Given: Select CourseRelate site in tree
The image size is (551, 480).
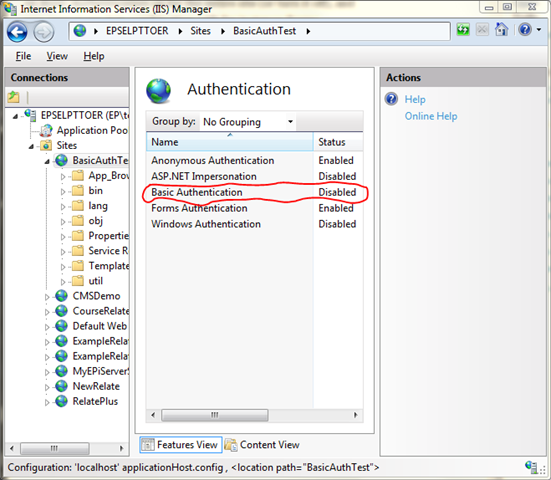Looking at the screenshot, I should pyautogui.click(x=101, y=311).
